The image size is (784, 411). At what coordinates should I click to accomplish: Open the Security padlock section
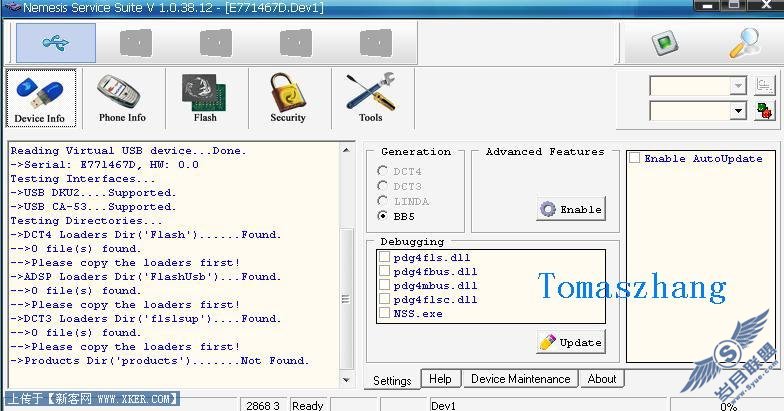[x=288, y=98]
